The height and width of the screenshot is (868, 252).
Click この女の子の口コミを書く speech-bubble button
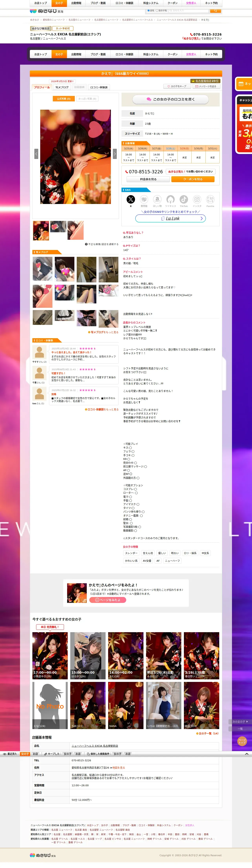coord(171,99)
